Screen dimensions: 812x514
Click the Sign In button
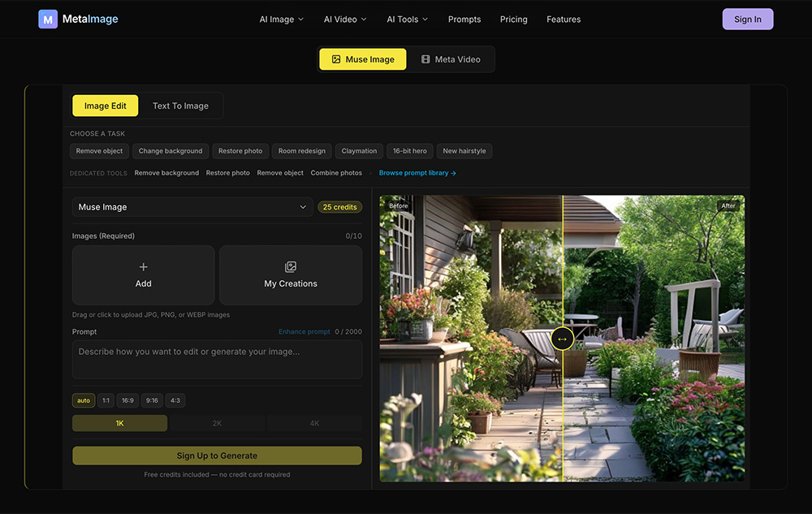(x=747, y=19)
